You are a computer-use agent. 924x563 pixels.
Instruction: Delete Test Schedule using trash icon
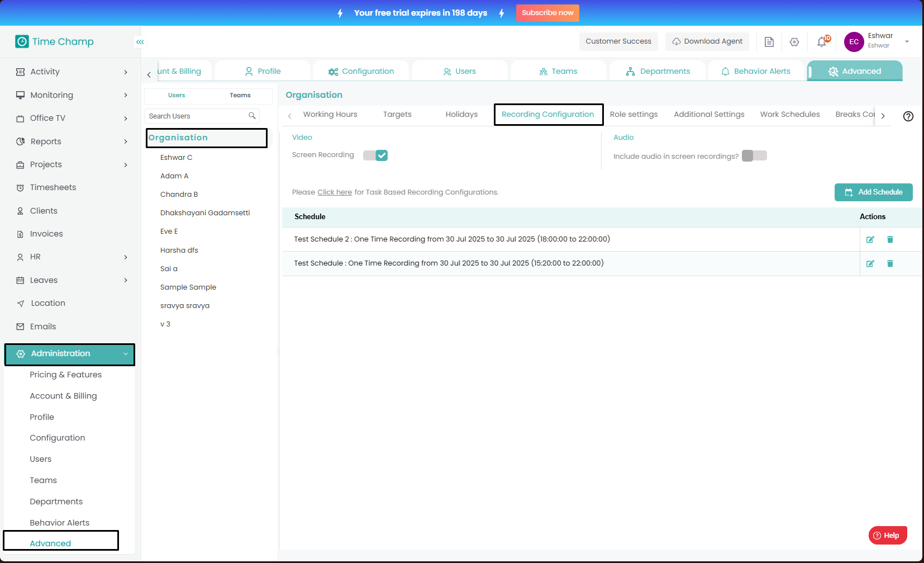click(890, 264)
